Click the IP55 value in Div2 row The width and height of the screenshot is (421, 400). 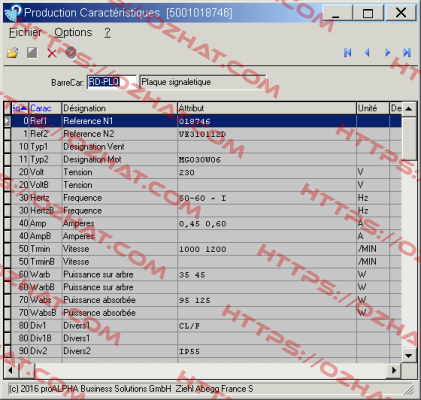(x=189, y=351)
